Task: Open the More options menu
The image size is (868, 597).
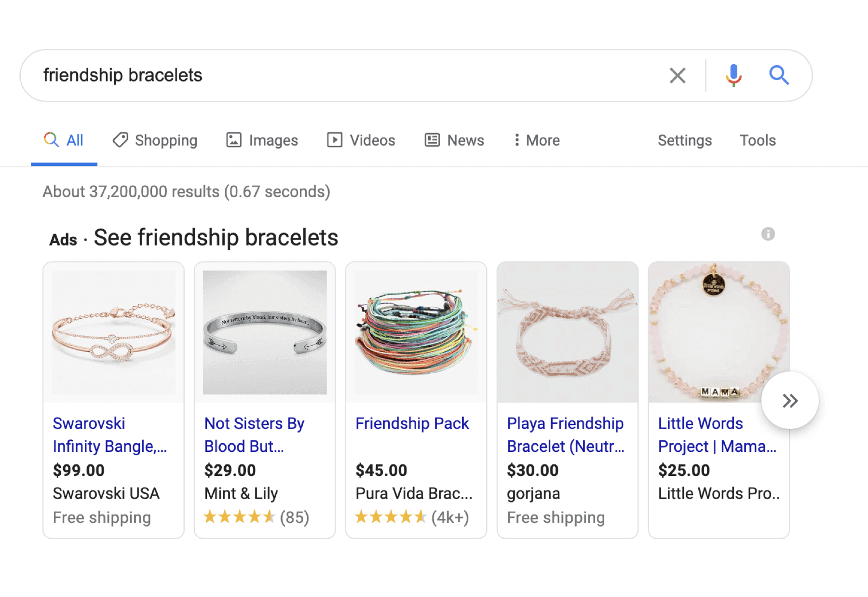Action: point(535,140)
